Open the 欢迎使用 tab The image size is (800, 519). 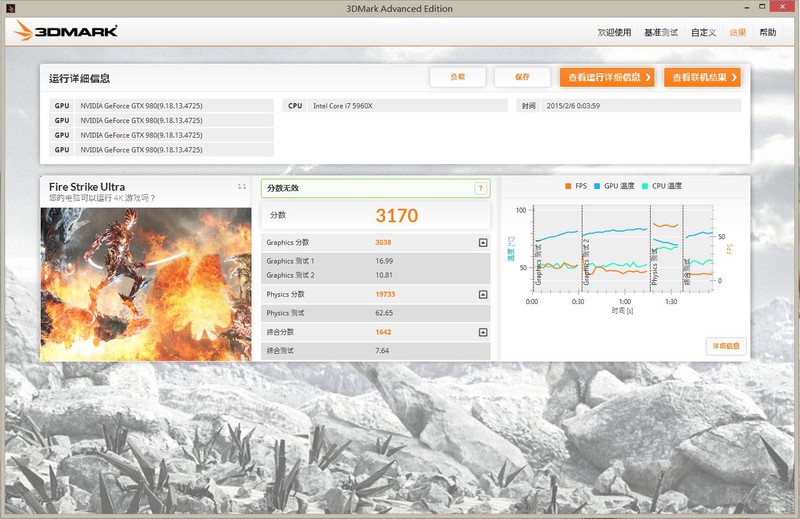614,32
